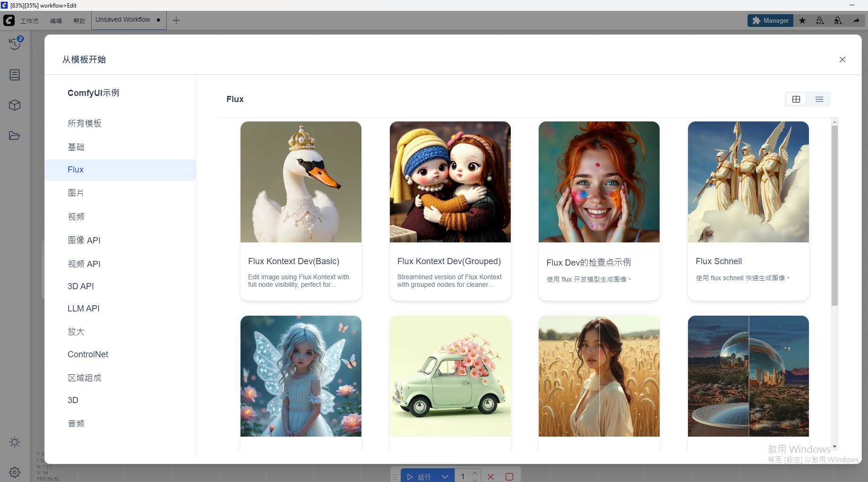Click the scrollbar down arrow
Viewport: 868px width, 482px height.
[x=834, y=447]
